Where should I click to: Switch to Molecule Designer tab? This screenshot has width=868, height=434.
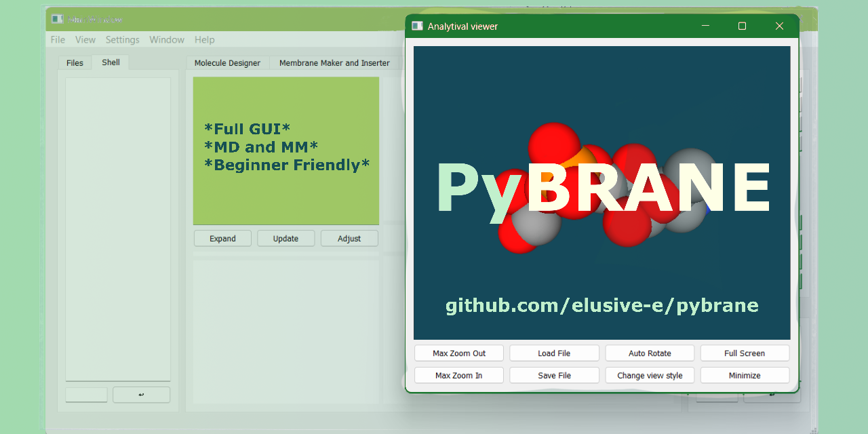(x=227, y=63)
